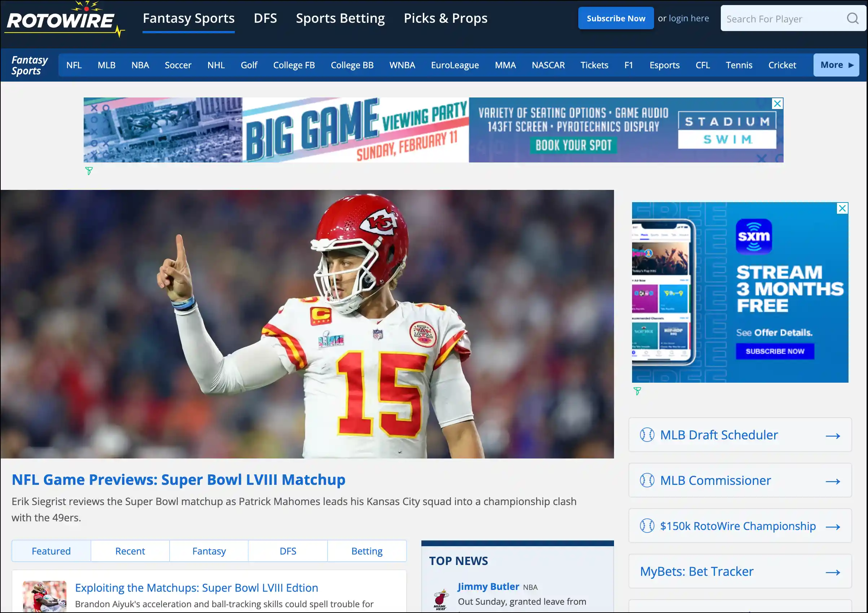Switch to the Recent articles tab
The height and width of the screenshot is (613, 868).
[x=130, y=551]
